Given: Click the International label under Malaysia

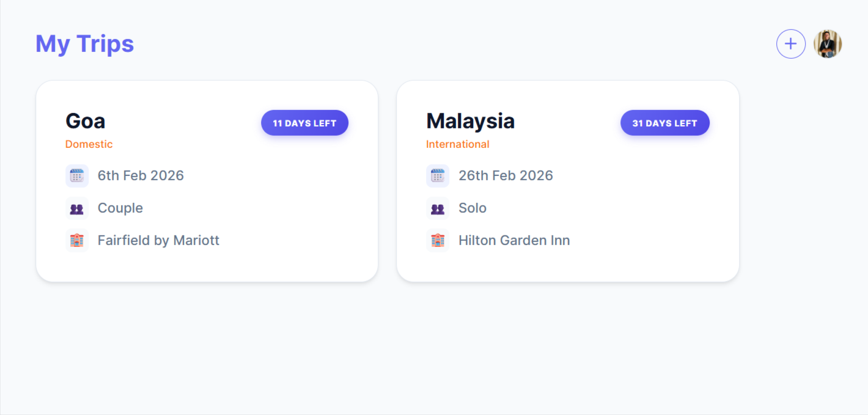Looking at the screenshot, I should [457, 144].
